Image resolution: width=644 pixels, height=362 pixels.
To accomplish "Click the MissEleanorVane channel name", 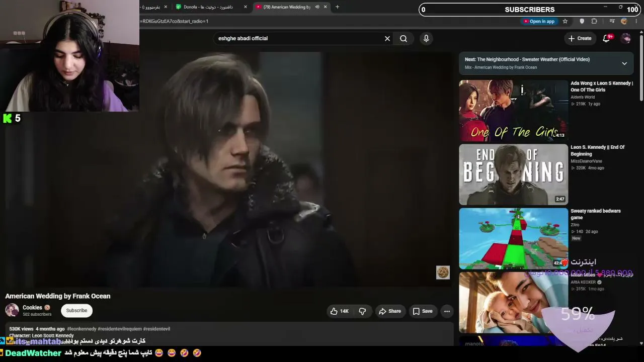I will point(586,161).
